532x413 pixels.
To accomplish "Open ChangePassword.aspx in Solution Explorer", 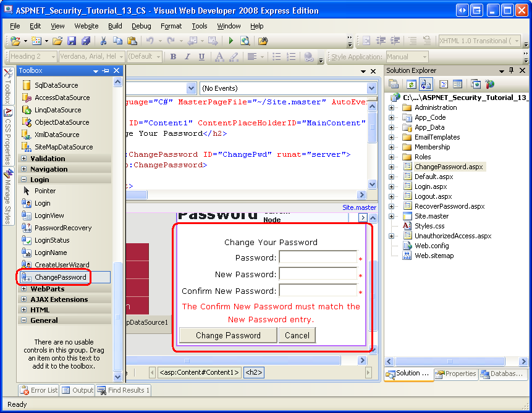I will pyautogui.click(x=449, y=167).
